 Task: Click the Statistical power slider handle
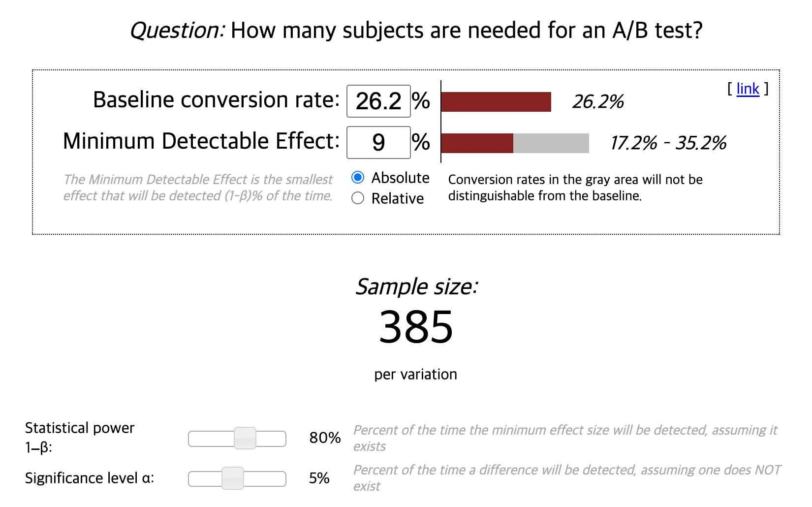click(x=245, y=438)
